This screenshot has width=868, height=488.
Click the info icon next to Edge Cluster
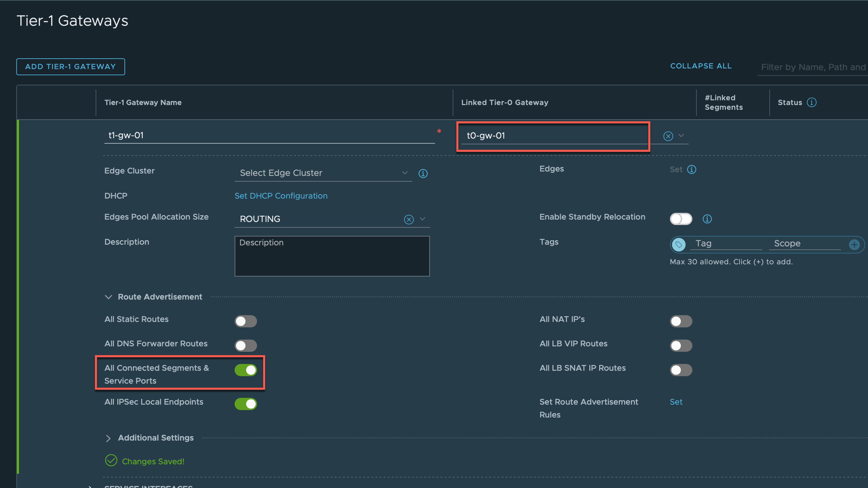(x=423, y=173)
